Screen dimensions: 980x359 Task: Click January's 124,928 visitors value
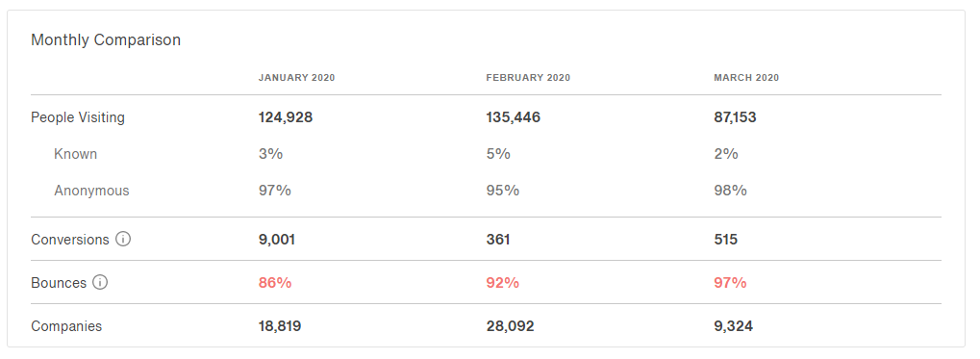point(286,117)
